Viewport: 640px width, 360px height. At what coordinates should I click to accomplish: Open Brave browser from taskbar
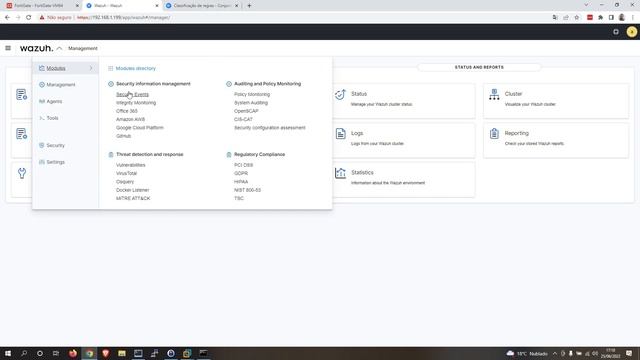(106, 353)
